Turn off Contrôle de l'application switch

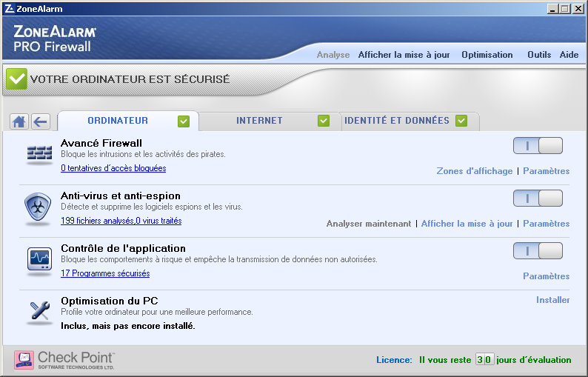pyautogui.click(x=538, y=251)
